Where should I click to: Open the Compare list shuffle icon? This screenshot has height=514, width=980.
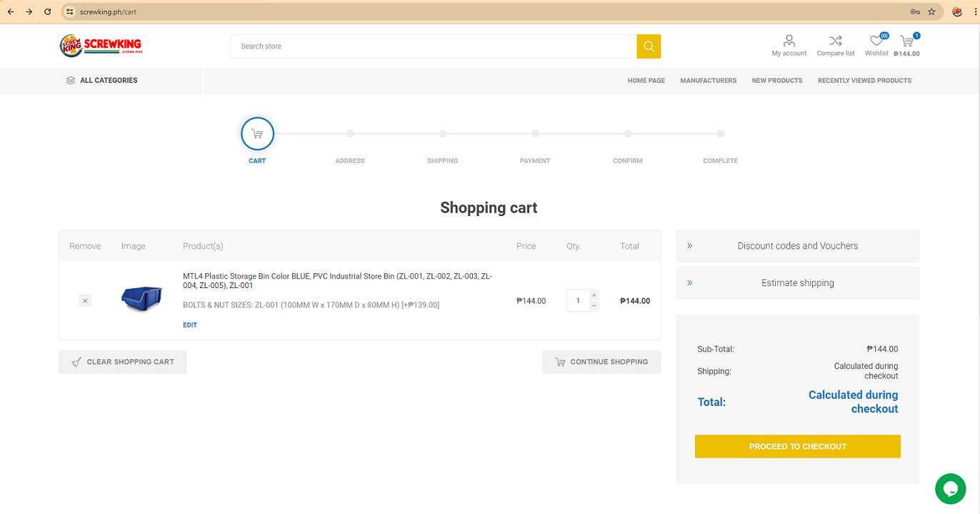[x=835, y=41]
